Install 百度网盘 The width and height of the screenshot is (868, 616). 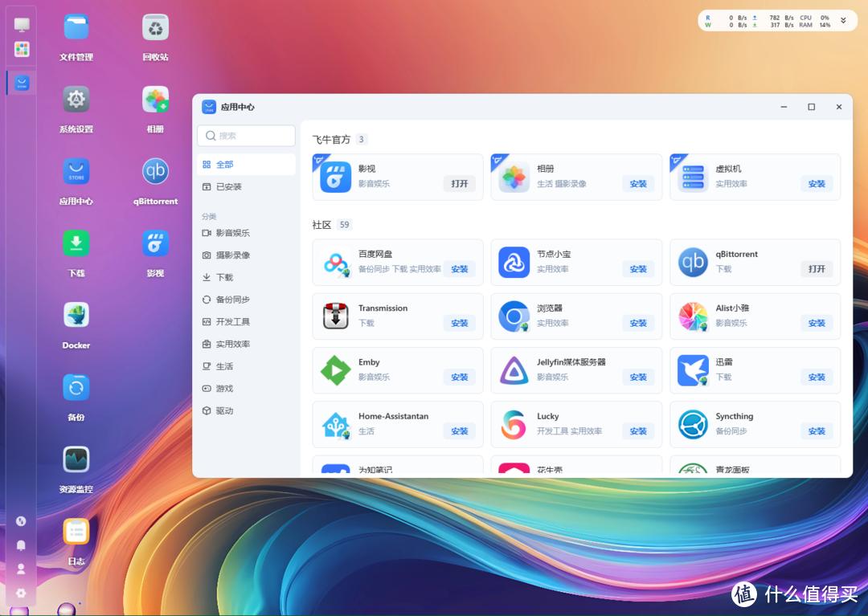(x=460, y=269)
